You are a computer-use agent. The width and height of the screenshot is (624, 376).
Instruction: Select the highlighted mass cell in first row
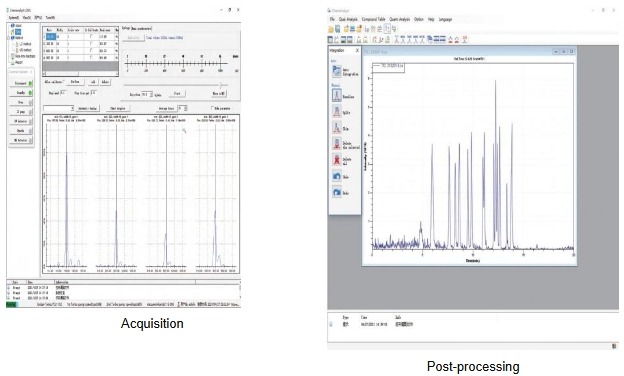pyautogui.click(x=51, y=37)
